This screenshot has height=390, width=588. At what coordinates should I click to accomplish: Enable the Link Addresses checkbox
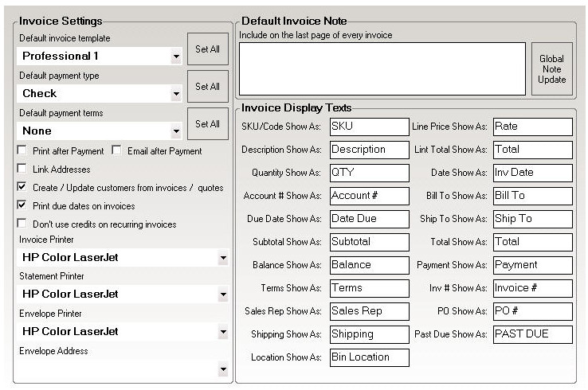point(22,169)
